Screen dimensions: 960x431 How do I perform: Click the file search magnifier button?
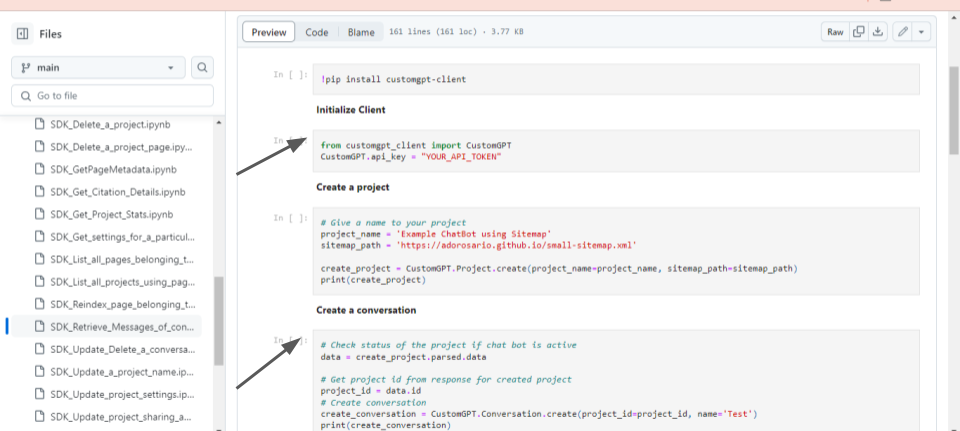203,67
